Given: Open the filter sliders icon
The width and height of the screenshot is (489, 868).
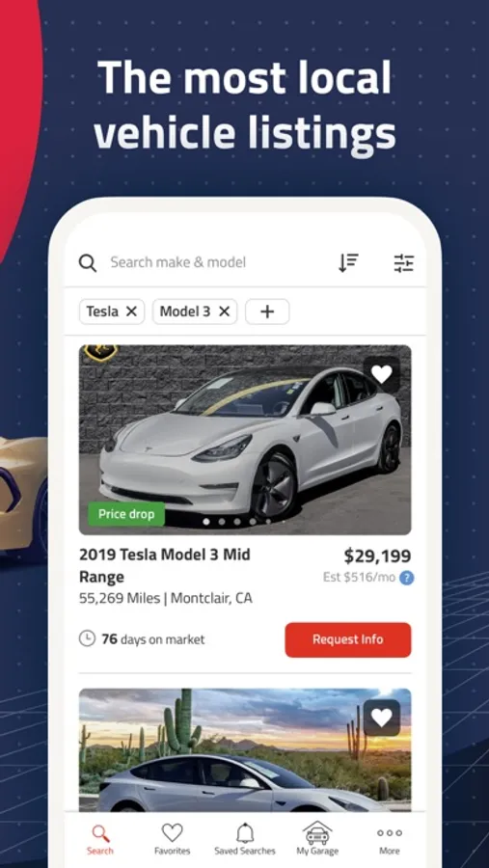Looking at the screenshot, I should point(404,263).
